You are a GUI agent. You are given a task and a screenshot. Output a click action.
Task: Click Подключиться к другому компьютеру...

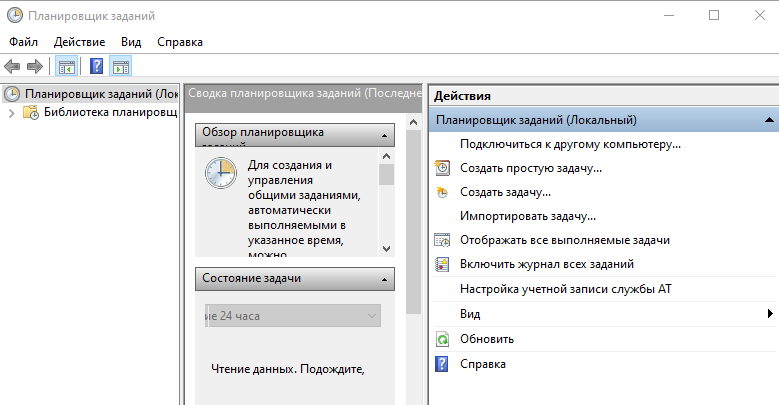coord(570,144)
